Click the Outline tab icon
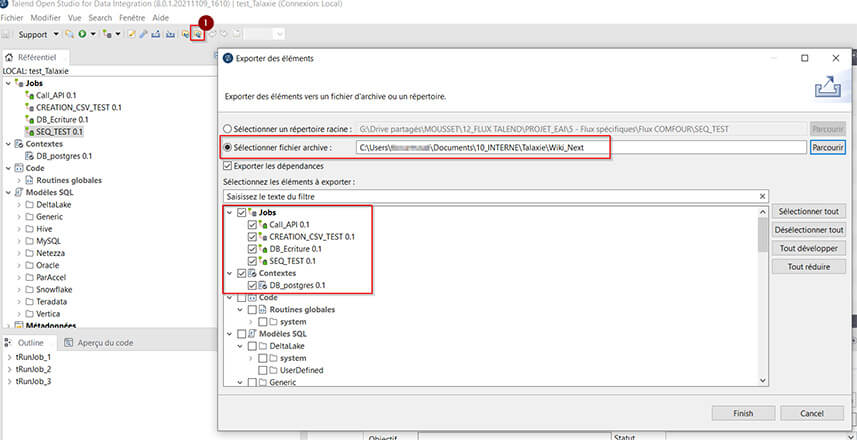857x440 pixels. click(9, 343)
